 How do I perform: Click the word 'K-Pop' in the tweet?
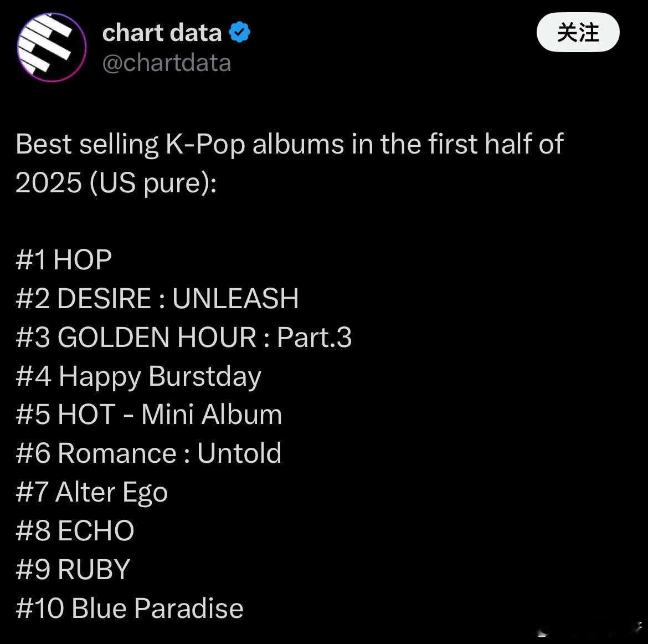click(205, 145)
